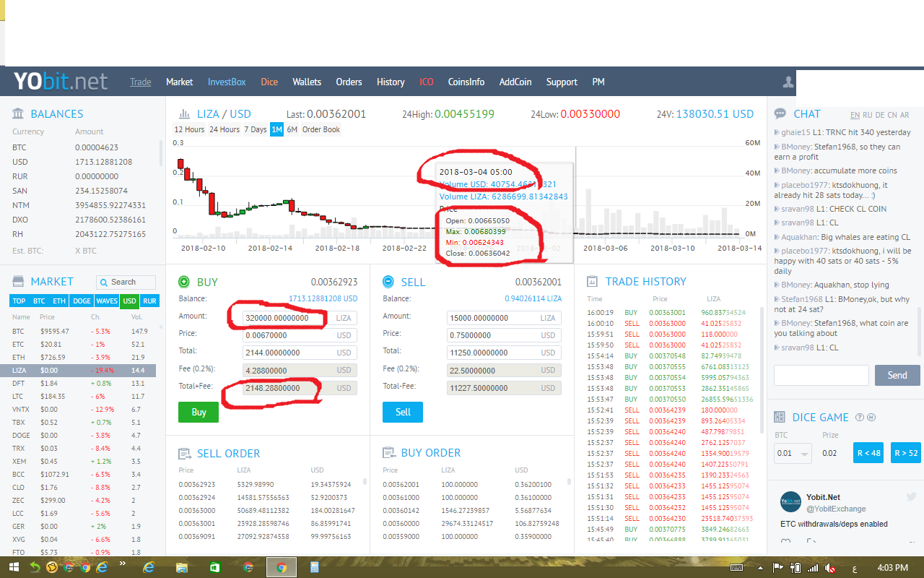Click the magnifier icon in market search
Image resolution: width=924 pixels, height=578 pixels.
(x=104, y=282)
